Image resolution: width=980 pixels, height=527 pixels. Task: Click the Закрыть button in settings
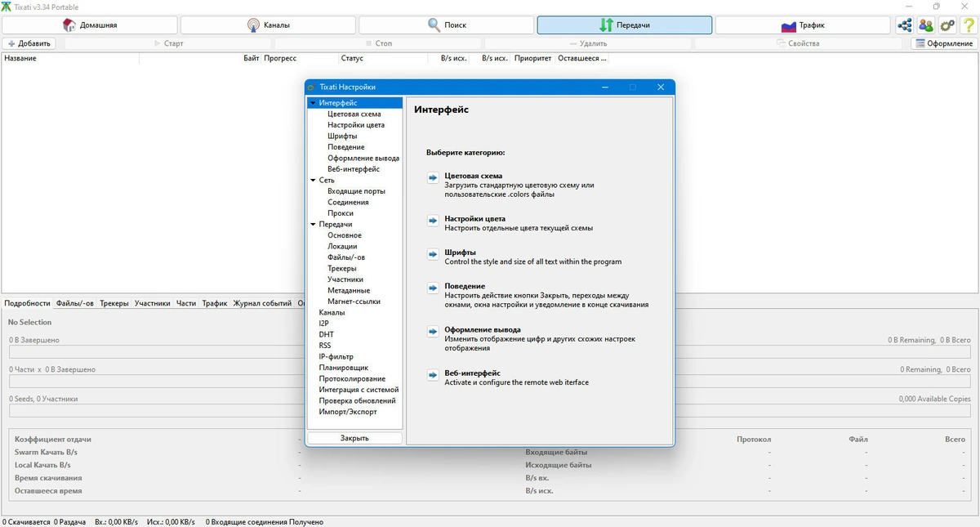tap(354, 438)
